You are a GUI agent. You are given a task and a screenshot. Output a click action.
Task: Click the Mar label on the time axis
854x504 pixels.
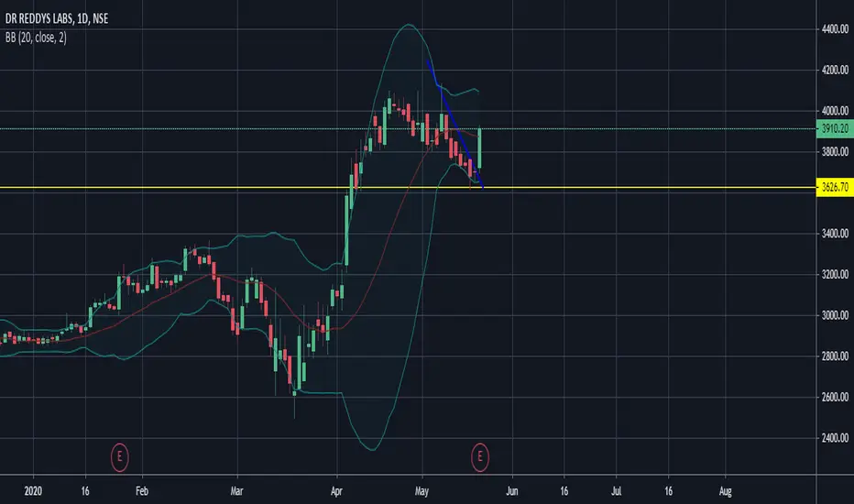pyautogui.click(x=237, y=491)
